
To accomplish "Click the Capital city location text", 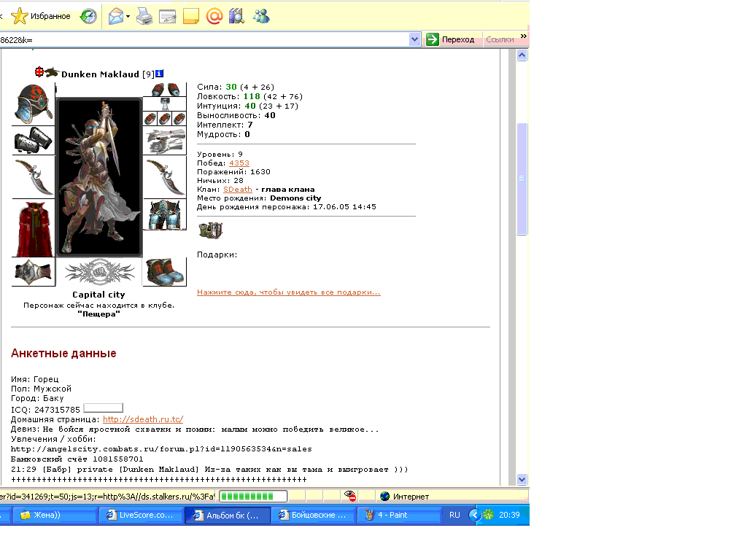I will [x=98, y=295].
